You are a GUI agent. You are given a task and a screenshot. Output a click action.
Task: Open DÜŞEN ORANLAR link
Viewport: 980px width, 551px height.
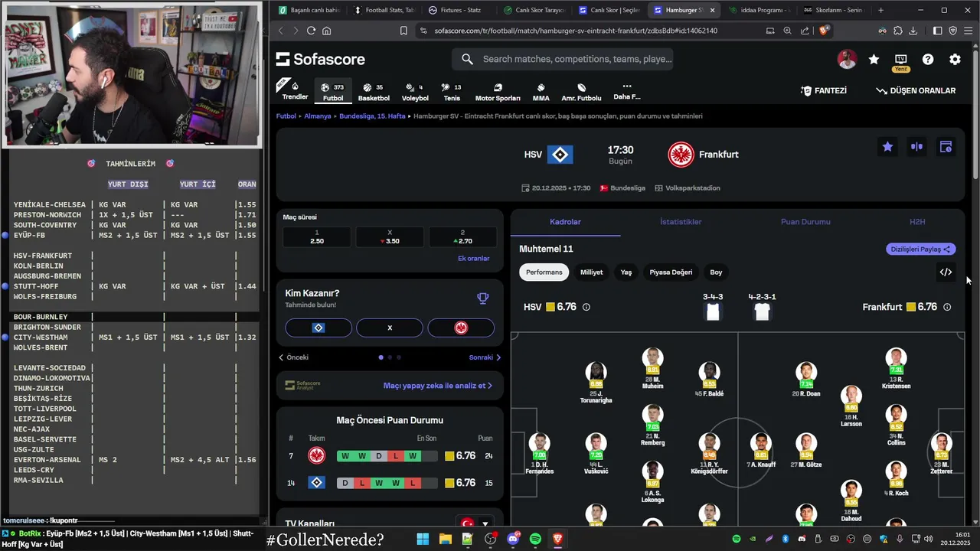(916, 90)
